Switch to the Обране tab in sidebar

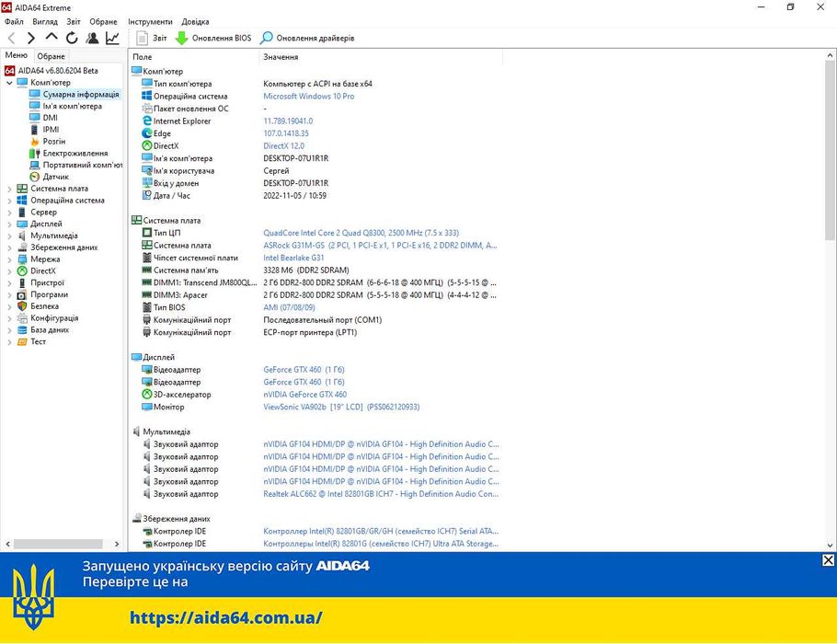pyautogui.click(x=52, y=56)
